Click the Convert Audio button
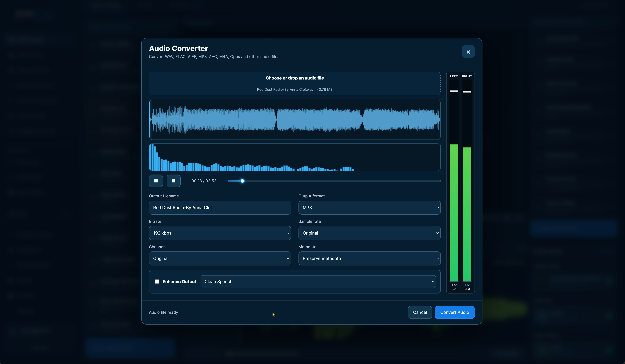Viewport: 625px width, 364px height. [x=454, y=312]
